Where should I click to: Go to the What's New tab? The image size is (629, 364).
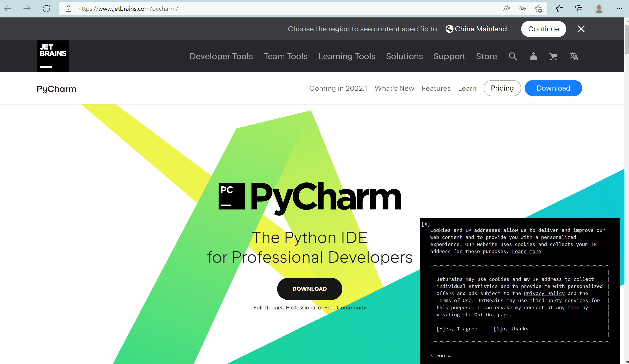point(394,88)
